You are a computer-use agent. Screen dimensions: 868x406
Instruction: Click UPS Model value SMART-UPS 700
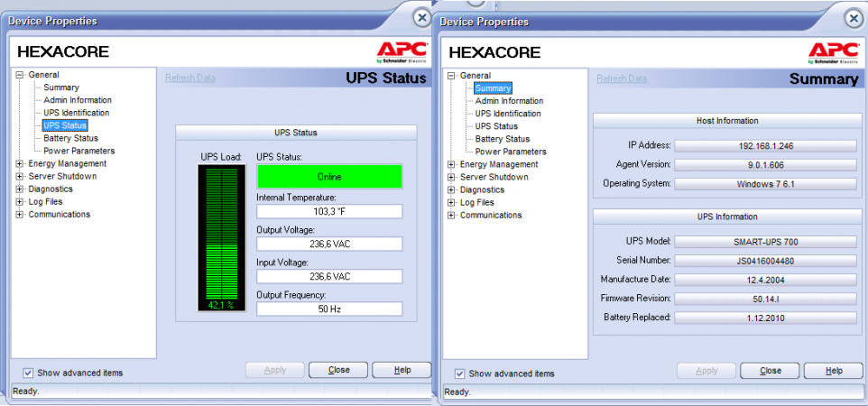pos(765,242)
